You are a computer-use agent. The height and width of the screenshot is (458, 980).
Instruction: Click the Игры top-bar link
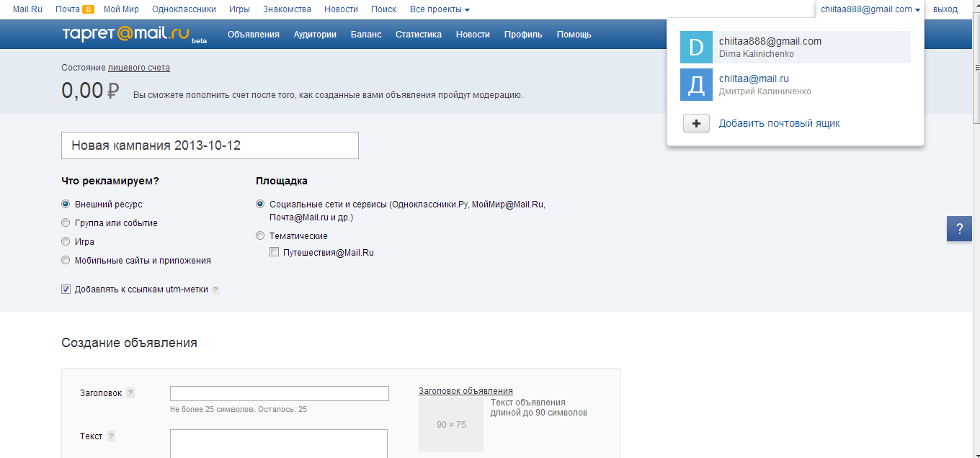click(x=239, y=9)
